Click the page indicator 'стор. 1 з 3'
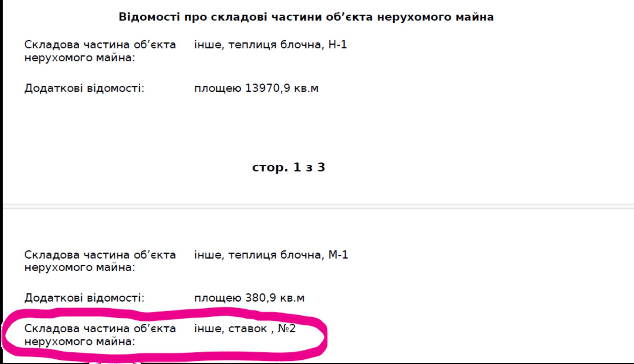 coord(288,167)
